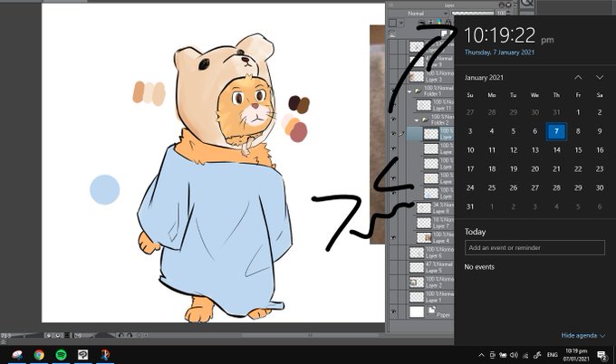Select 15 in January calendar
Image resolution: width=616 pixels, height=364 pixels.
coord(578,150)
